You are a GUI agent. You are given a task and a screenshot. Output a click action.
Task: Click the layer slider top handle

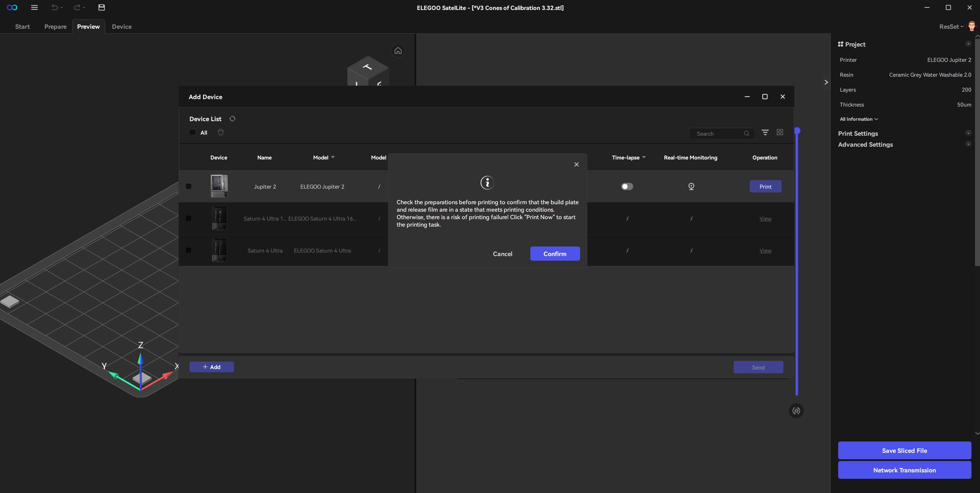pyautogui.click(x=797, y=131)
